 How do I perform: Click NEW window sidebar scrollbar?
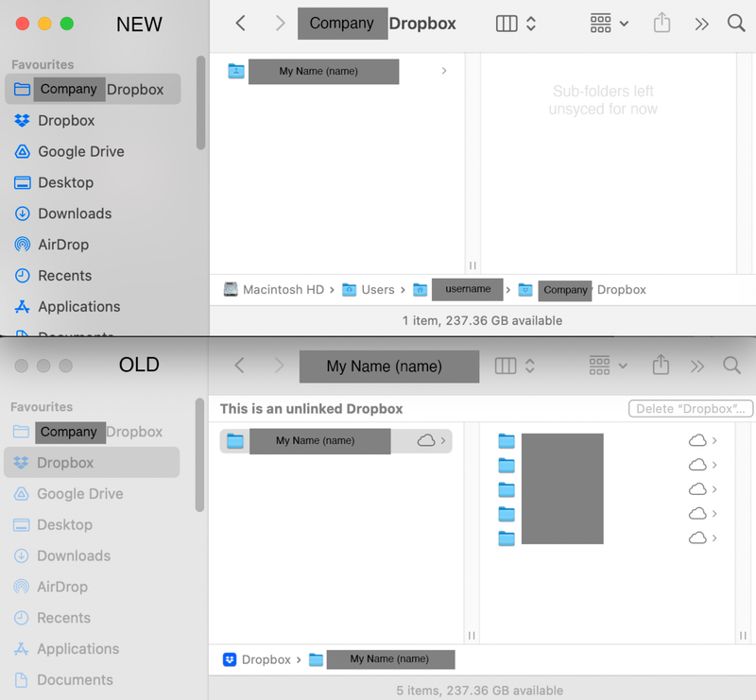tap(200, 102)
